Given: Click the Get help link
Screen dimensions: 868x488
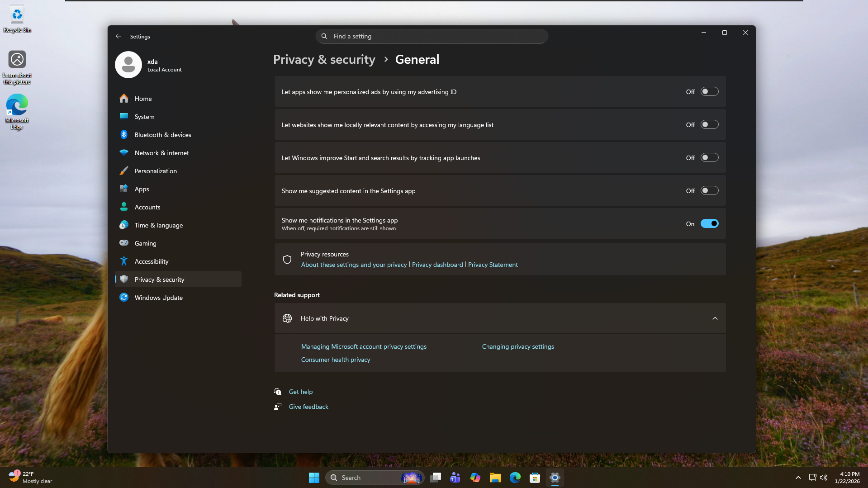Looking at the screenshot, I should click(x=301, y=392).
